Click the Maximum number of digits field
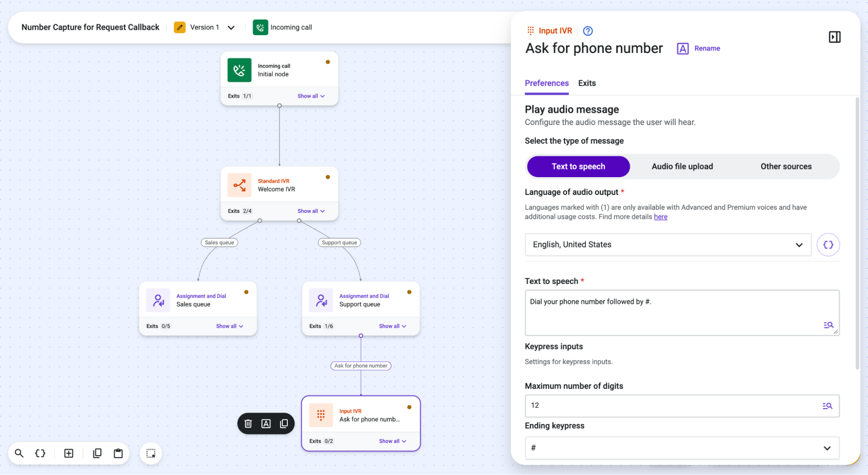868x475 pixels. coord(682,406)
